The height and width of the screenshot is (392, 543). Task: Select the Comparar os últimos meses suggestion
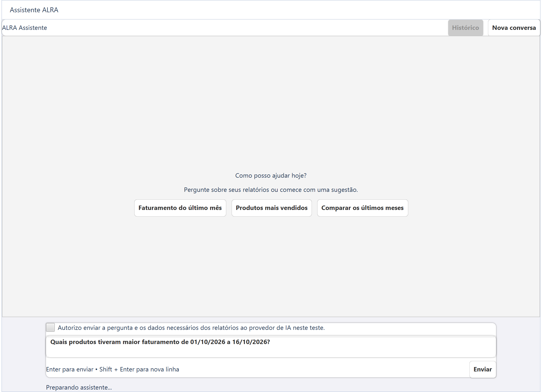pyautogui.click(x=362, y=208)
